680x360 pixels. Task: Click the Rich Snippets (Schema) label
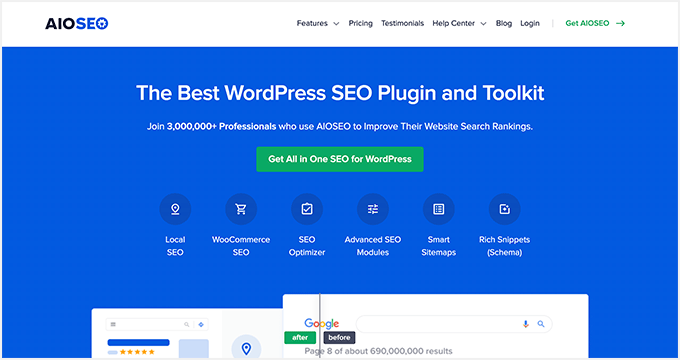[505, 246]
